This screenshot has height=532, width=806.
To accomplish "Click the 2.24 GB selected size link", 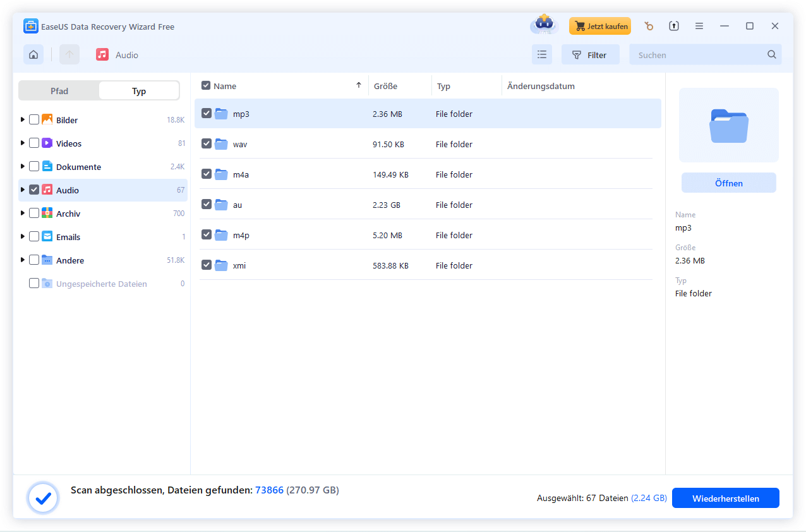I will [649, 498].
